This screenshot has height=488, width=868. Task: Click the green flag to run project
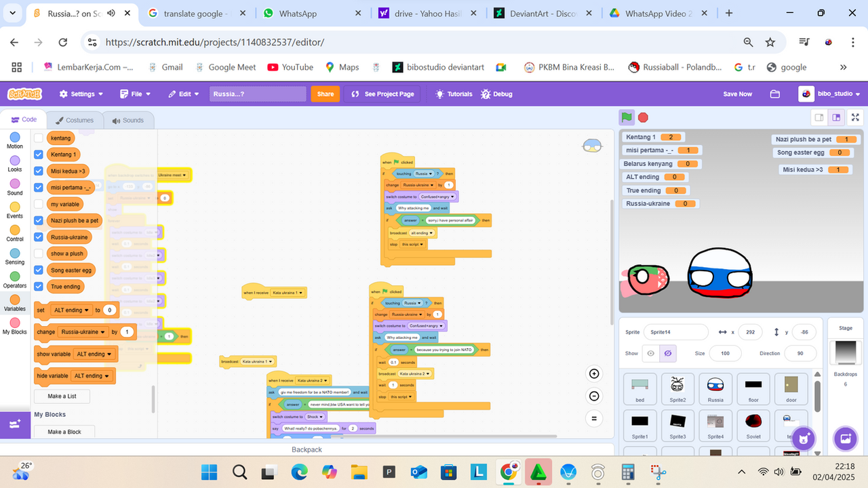coord(627,117)
